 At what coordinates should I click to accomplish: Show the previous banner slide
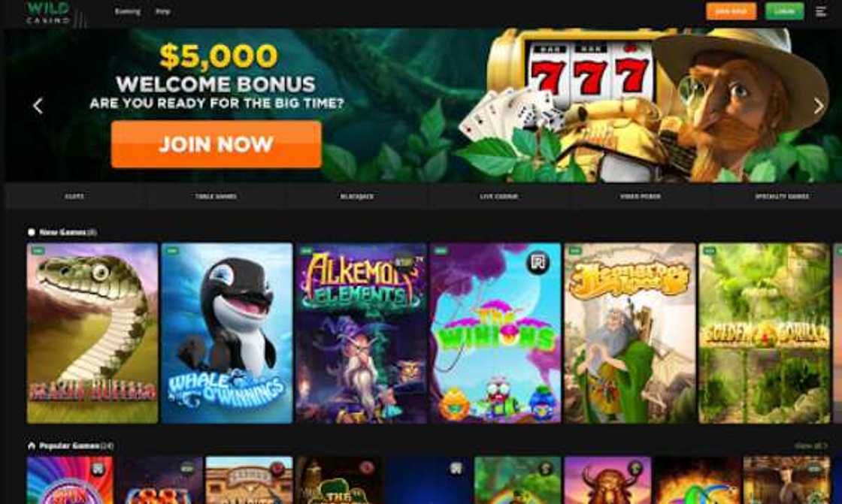[x=38, y=106]
